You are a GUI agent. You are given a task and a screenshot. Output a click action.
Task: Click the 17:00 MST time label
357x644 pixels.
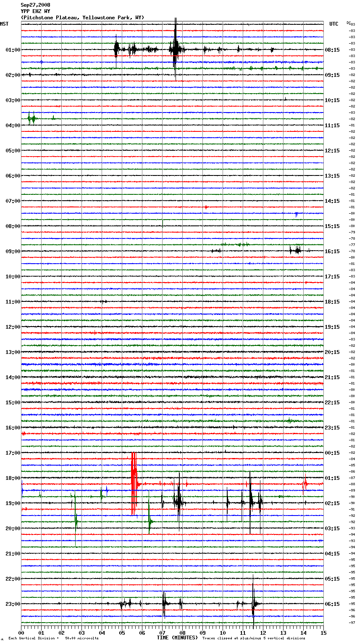[13, 453]
